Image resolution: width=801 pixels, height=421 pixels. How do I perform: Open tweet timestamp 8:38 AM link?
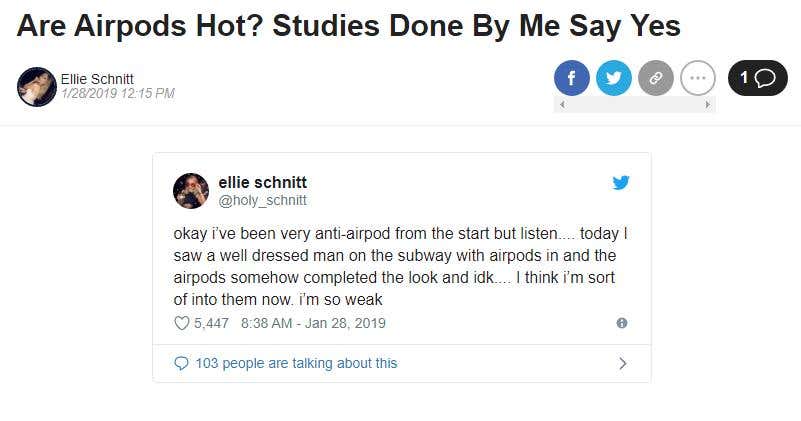pos(313,323)
